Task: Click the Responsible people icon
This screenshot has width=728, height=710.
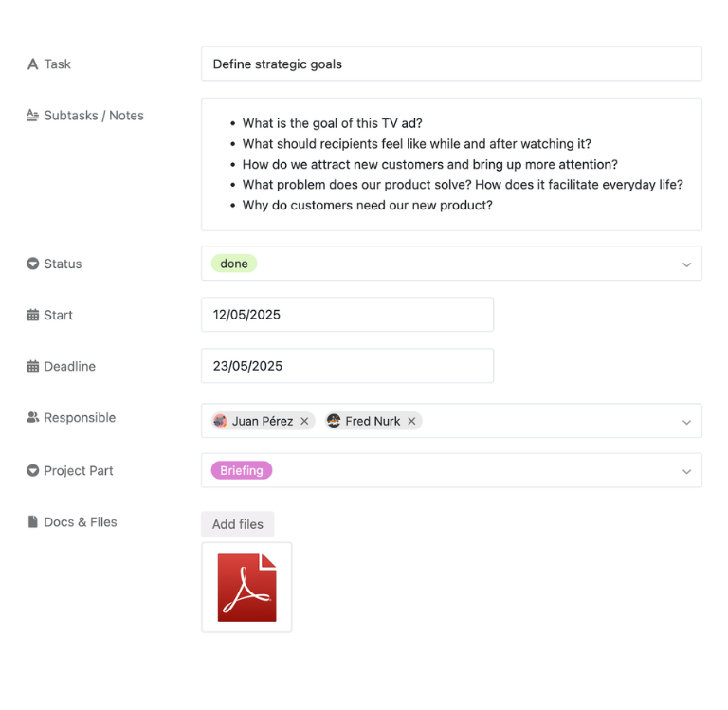Action: [x=33, y=417]
